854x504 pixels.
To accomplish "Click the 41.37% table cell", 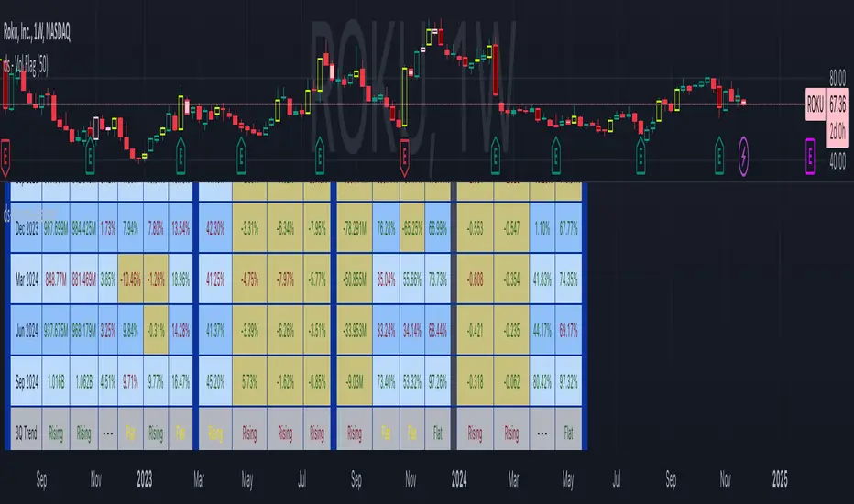I will (x=215, y=330).
